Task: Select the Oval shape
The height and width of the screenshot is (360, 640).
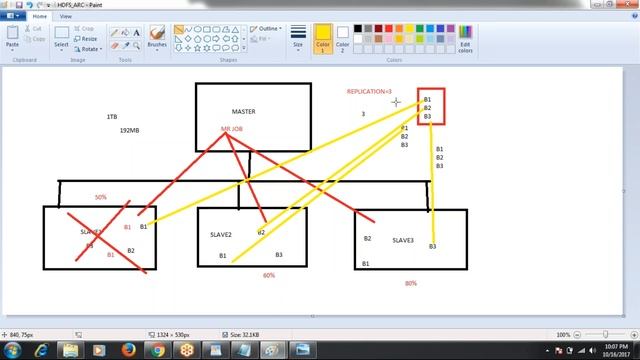Action: coord(198,29)
